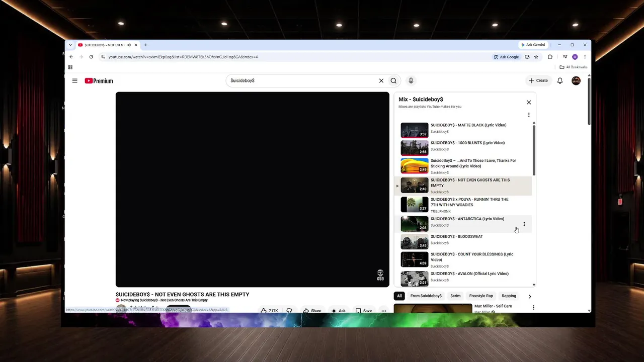Share the video
This screenshot has height=362, width=644.
coord(312,310)
